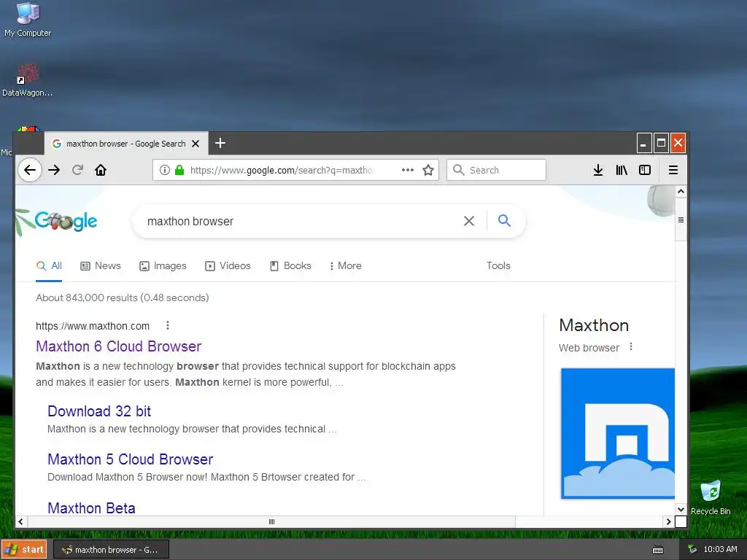Click the About 843,000 results text
747x560 pixels.
pos(123,297)
